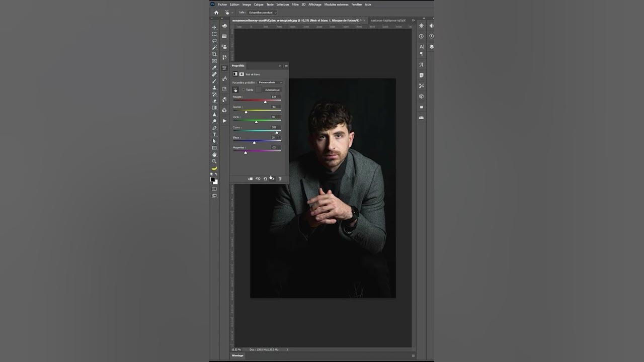Open the Paragraph panel icon
The image size is (644, 362).
click(422, 53)
